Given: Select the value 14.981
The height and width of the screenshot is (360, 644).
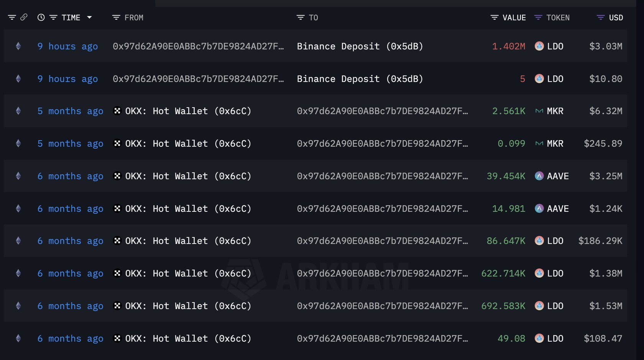Looking at the screenshot, I should pos(509,209).
